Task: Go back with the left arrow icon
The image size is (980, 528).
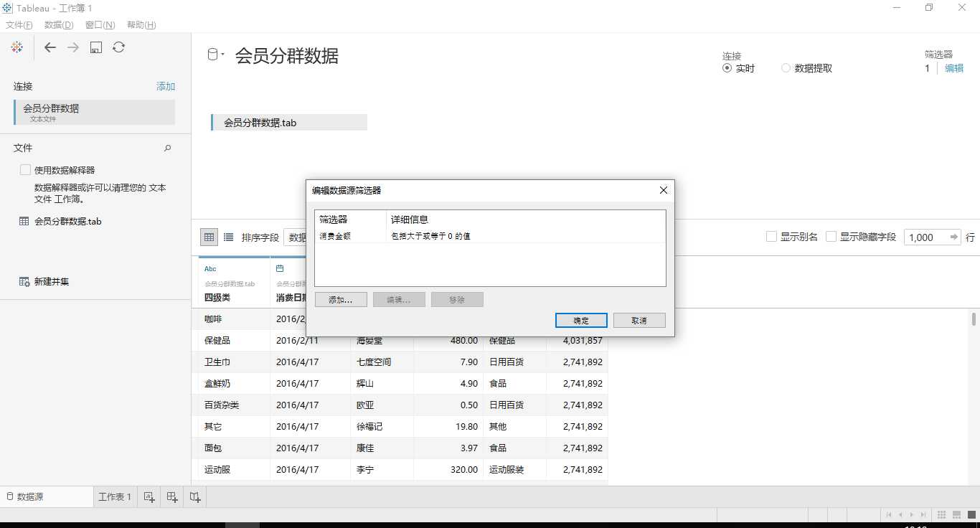Action: point(50,47)
